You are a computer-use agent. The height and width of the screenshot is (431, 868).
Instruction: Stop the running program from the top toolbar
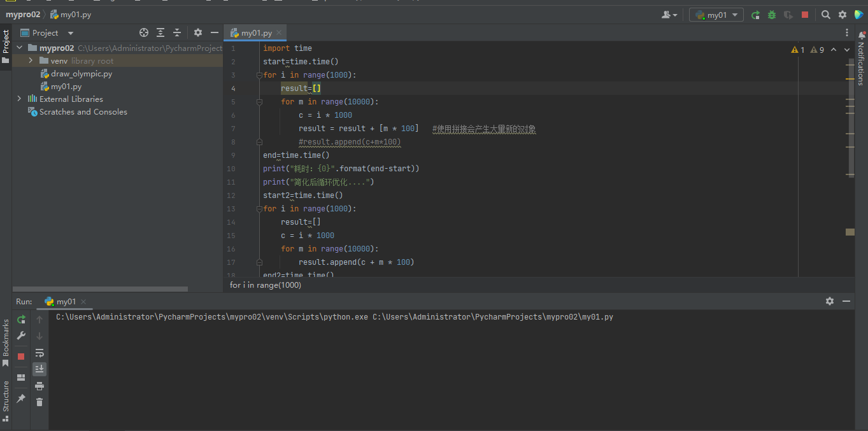[805, 15]
